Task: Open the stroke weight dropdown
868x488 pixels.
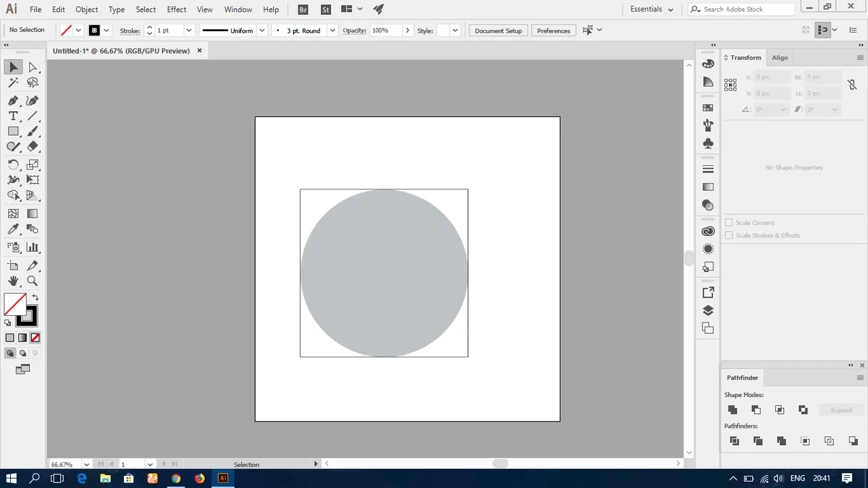Action: pyautogui.click(x=189, y=30)
